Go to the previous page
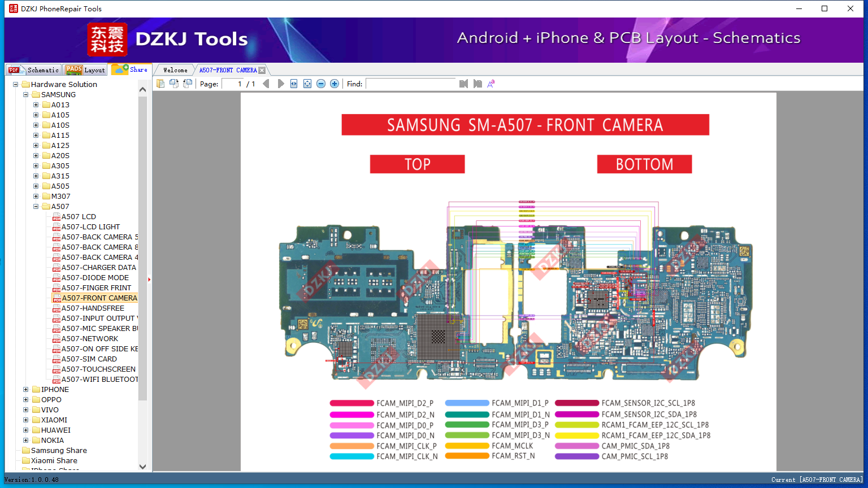868x488 pixels. pos(266,84)
